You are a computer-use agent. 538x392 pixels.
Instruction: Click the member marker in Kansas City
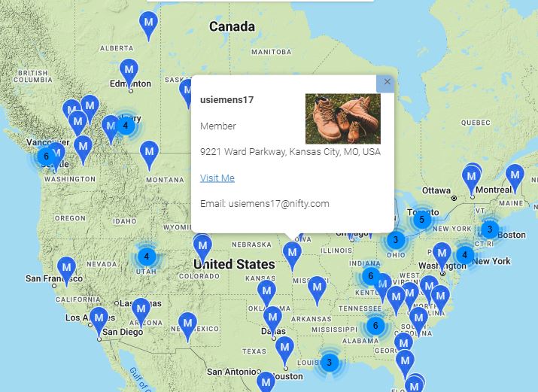click(x=292, y=253)
